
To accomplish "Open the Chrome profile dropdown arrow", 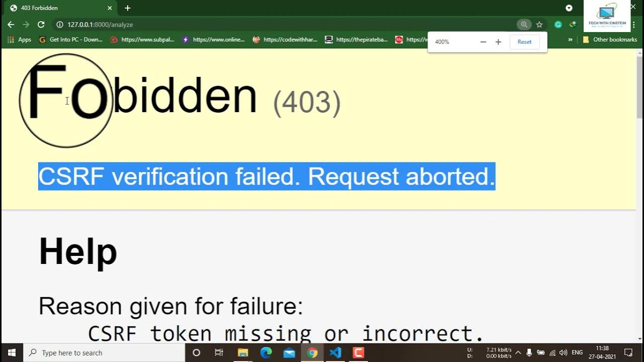I will pyautogui.click(x=569, y=8).
